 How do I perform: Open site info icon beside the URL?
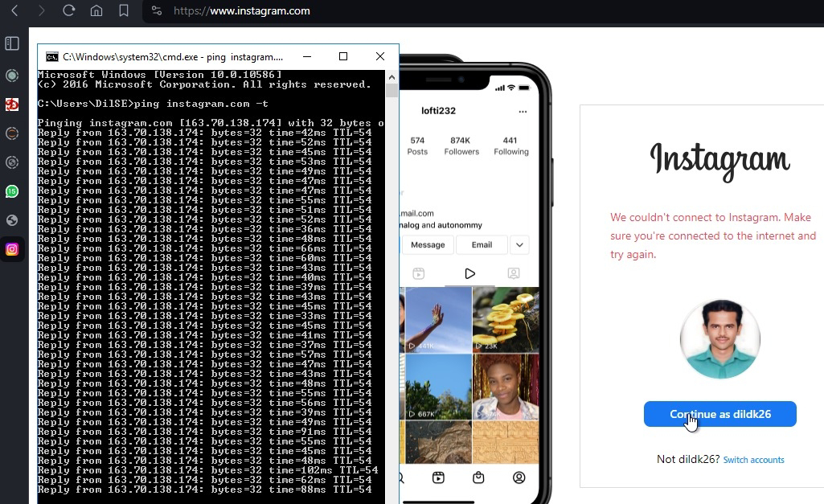point(157,10)
